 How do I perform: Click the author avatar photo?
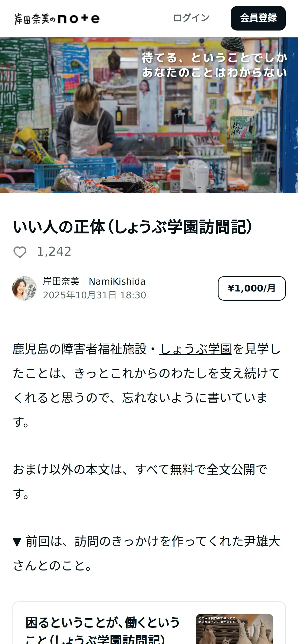pos(24,288)
